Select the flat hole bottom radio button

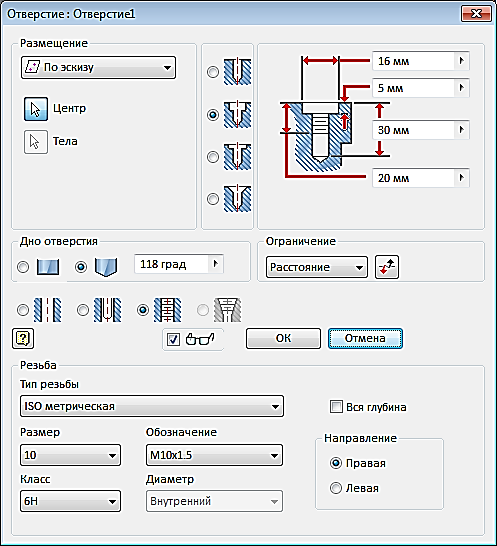pyautogui.click(x=23, y=267)
